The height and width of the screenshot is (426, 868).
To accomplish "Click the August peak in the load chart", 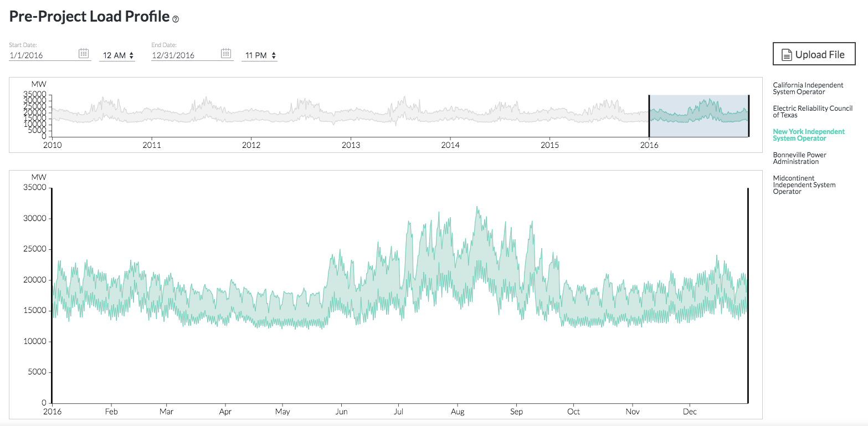I will (477, 208).
